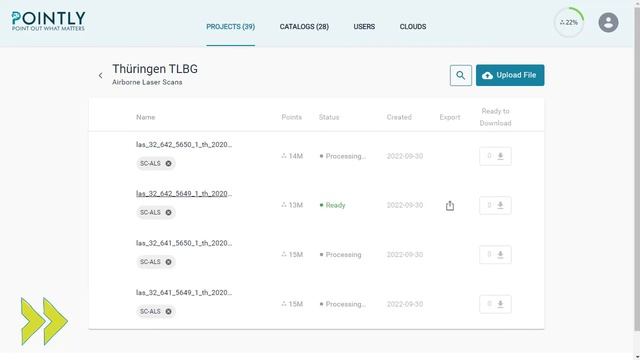The width and height of the screenshot is (640, 360).
Task: Click the green Ready status text
Action: coord(336,205)
